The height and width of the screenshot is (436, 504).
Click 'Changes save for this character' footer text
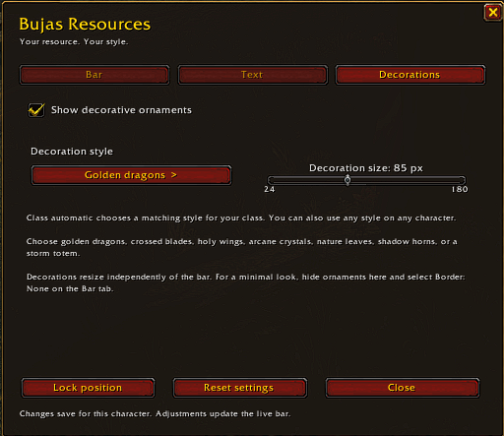[155, 413]
